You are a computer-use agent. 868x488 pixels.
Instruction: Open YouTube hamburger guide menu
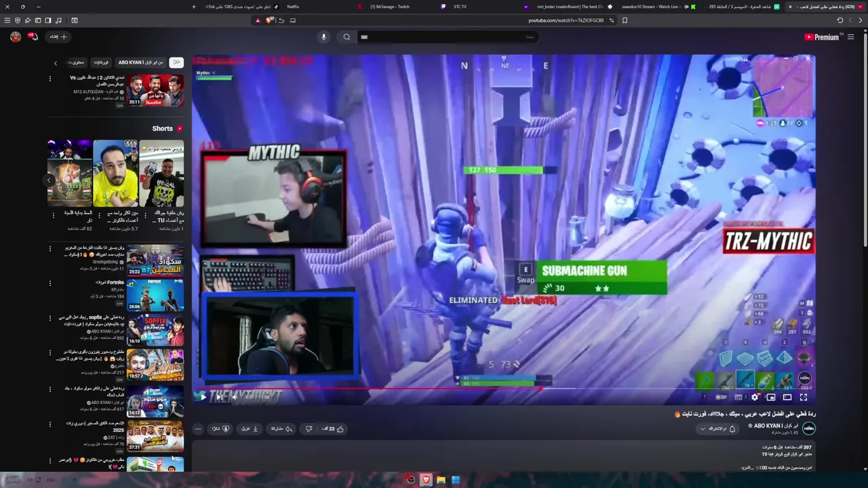[851, 37]
